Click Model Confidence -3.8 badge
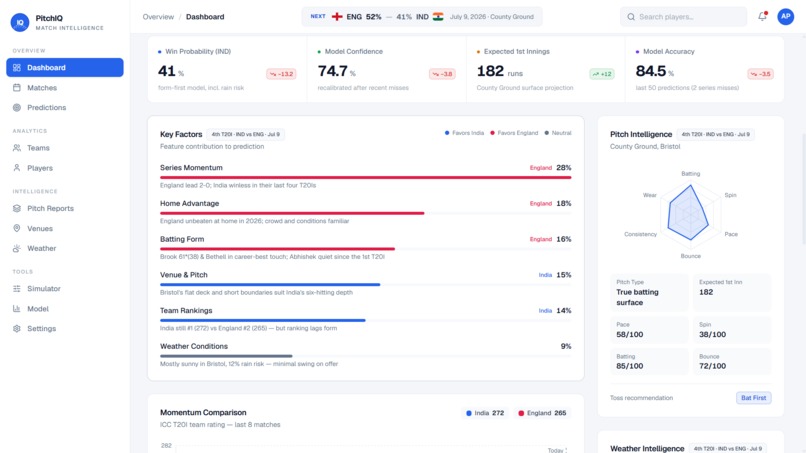806x453 pixels. click(x=442, y=74)
